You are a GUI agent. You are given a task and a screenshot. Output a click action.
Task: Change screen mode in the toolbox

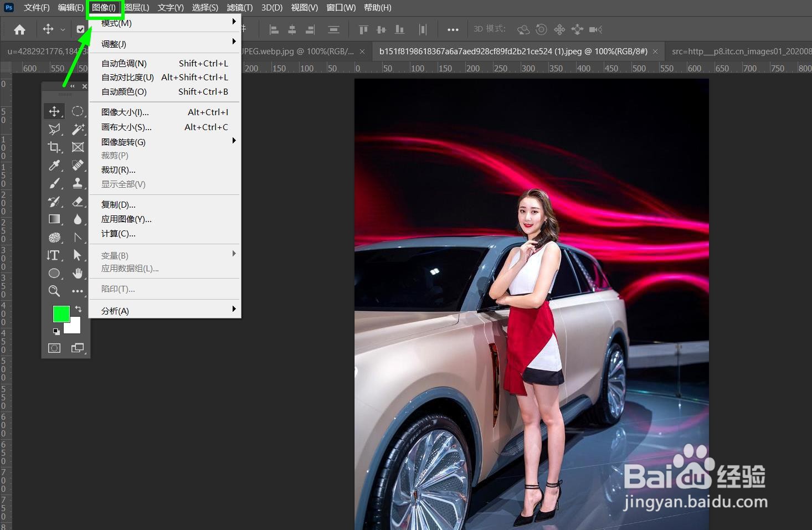click(78, 348)
